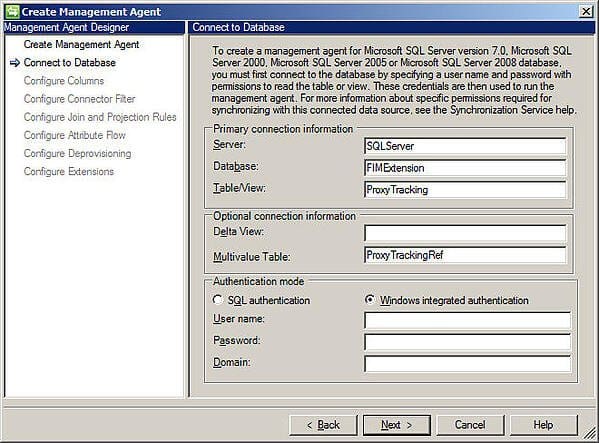Screen dimensions: 599x443
Task: Click the User name input field
Action: tap(468, 320)
